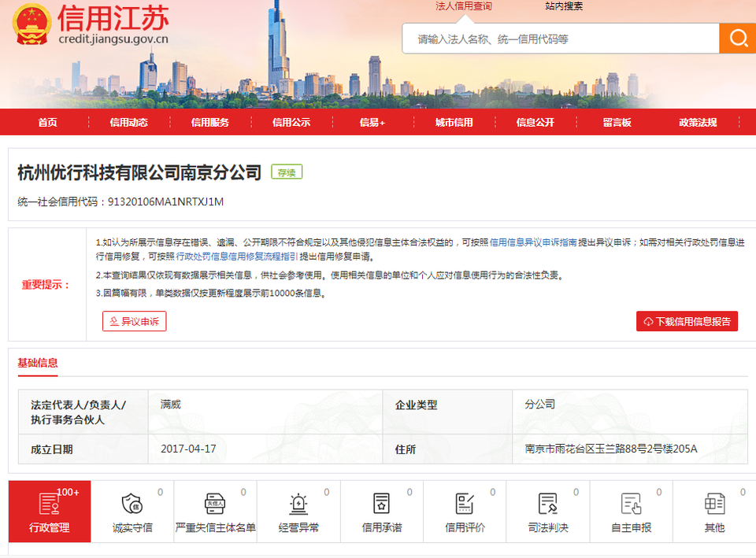Open the 信用信息异议申诉指南 link

(x=533, y=242)
